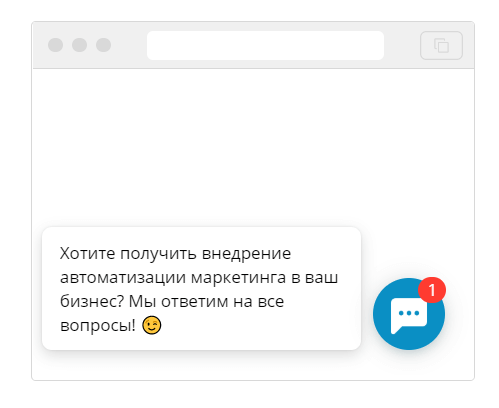Click the second gray window dot
499x408 pixels.
coord(80,45)
